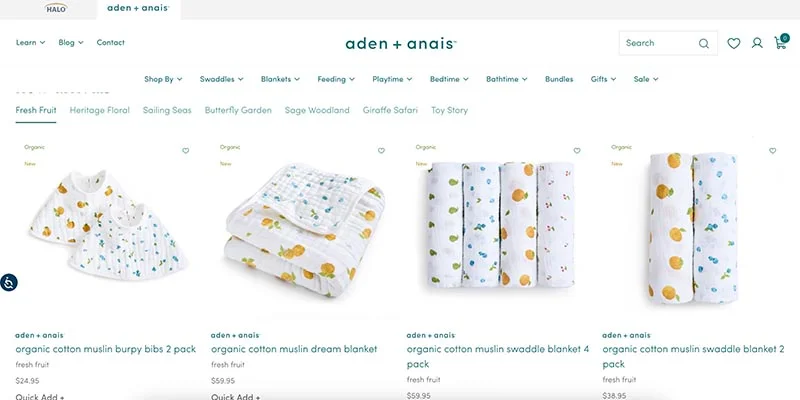
Task: Switch to the Giraffe Safari tab
Action: (390, 110)
